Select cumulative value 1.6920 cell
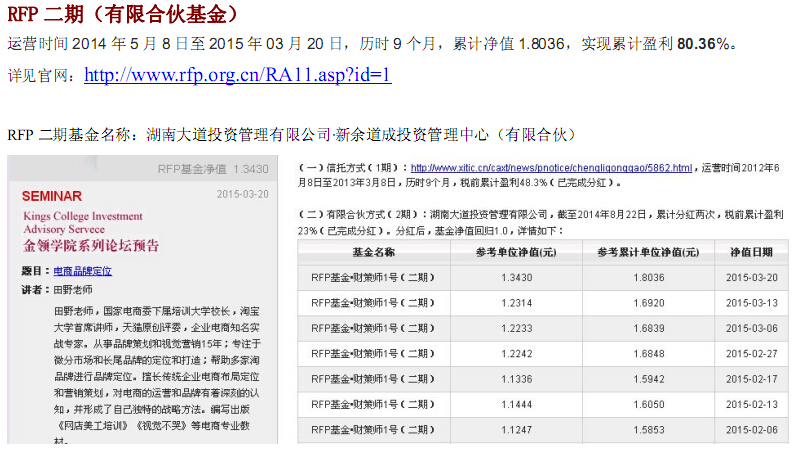The width and height of the screenshot is (800, 451). point(648,303)
